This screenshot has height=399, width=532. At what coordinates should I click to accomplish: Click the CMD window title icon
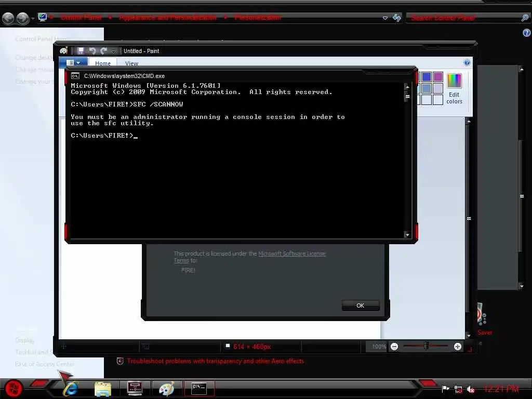(x=75, y=76)
